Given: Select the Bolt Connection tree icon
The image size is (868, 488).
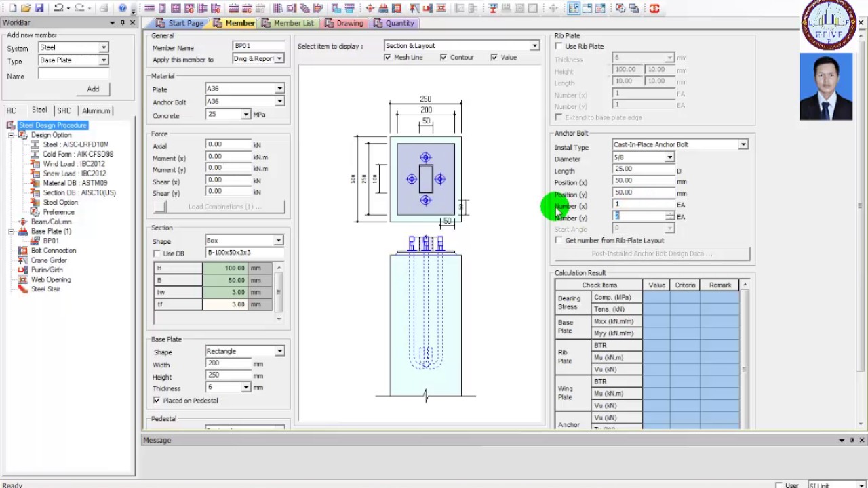Looking at the screenshot, I should pos(23,250).
